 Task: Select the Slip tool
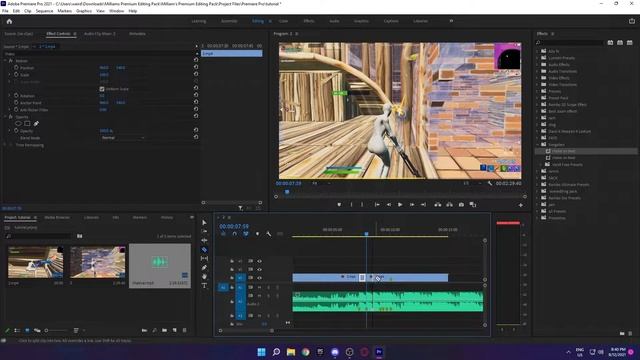(x=204, y=258)
